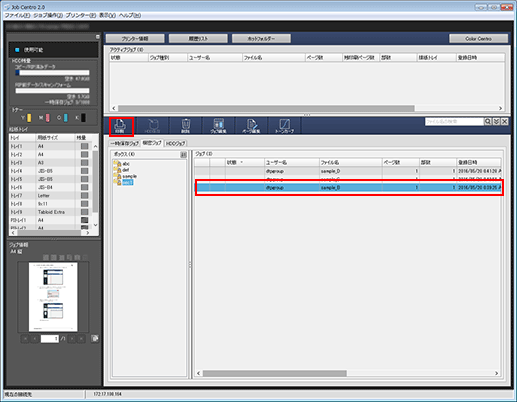The image size is (517, 402).
Task: Go to next page of preview
Action: tap(72, 339)
